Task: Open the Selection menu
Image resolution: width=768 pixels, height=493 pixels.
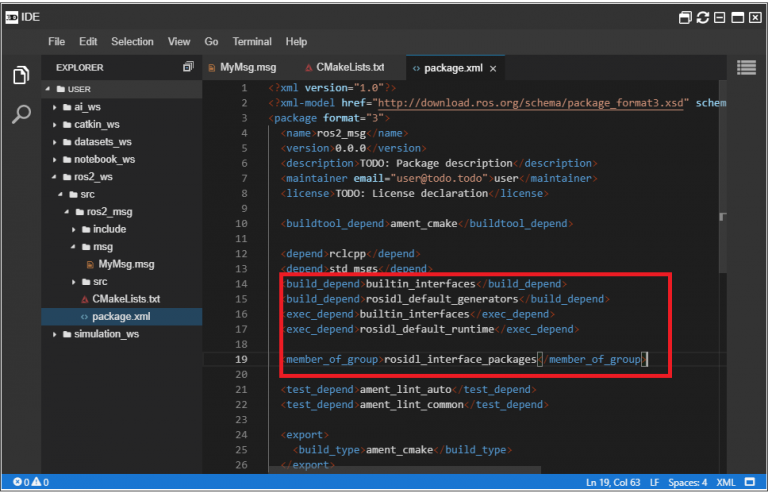Action: 132,42
